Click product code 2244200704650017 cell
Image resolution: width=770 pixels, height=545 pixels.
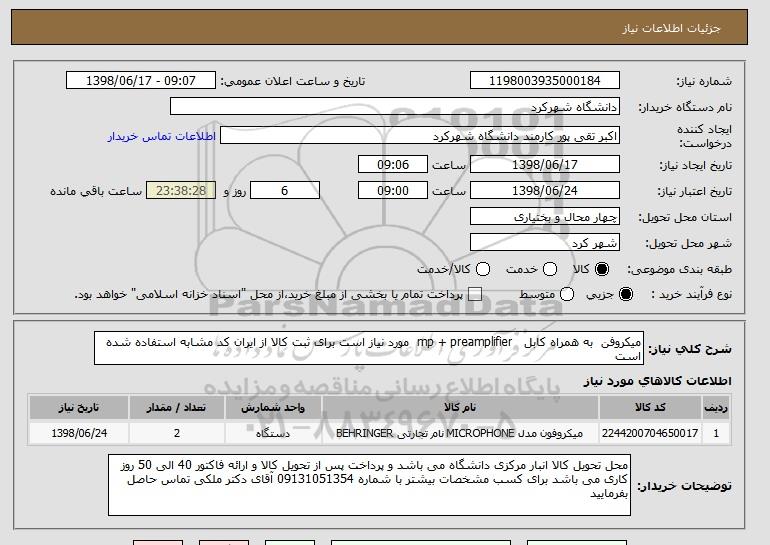(650, 433)
